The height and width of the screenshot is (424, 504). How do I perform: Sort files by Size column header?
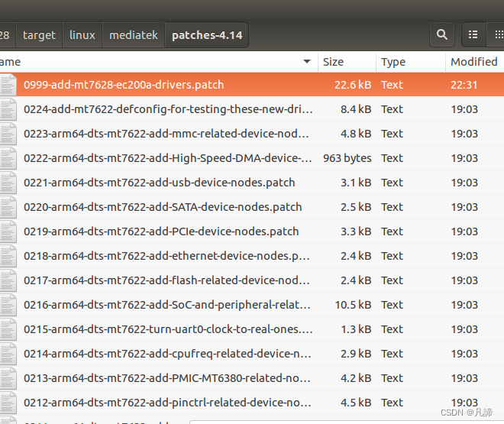[347, 62]
